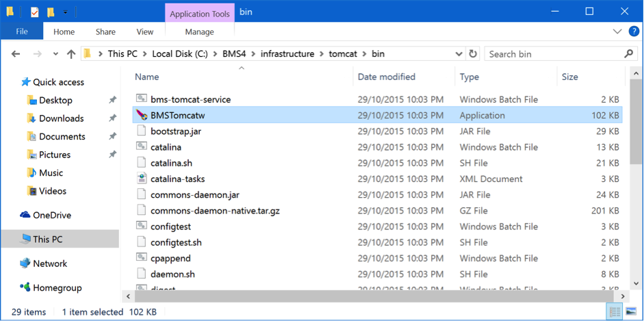Click pin icon next to Pictures
This screenshot has width=644, height=321.
[112, 155]
